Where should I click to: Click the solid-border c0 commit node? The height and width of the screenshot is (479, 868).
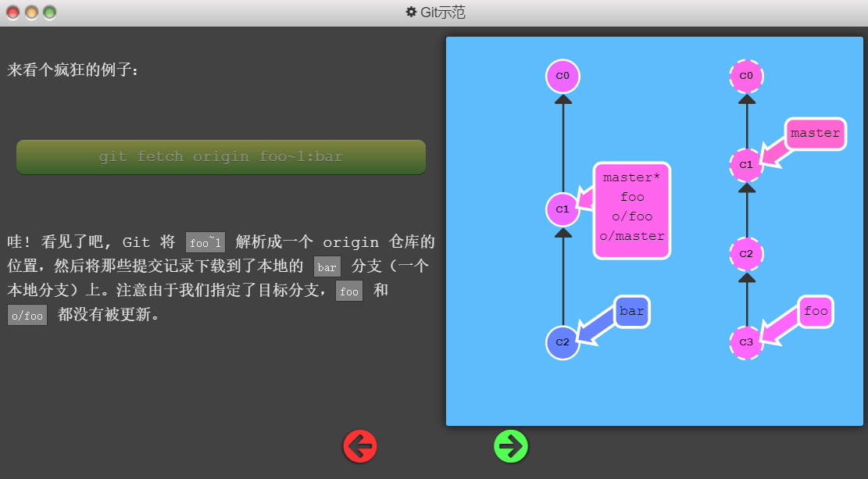coord(563,77)
